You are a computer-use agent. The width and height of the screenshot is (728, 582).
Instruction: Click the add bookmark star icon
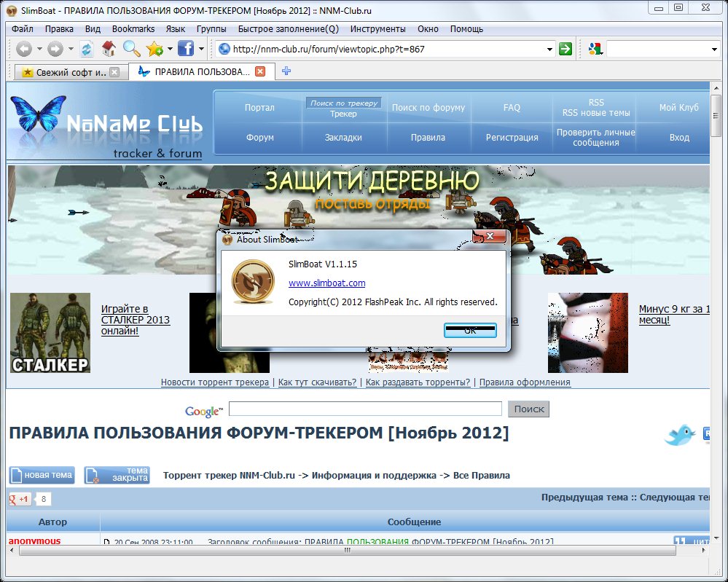(x=154, y=49)
